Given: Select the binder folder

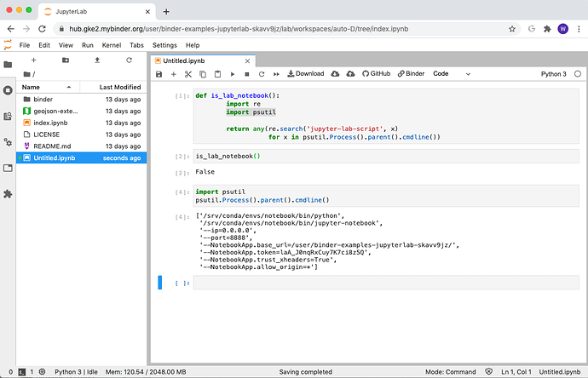Looking at the screenshot, I should coord(81,100).
